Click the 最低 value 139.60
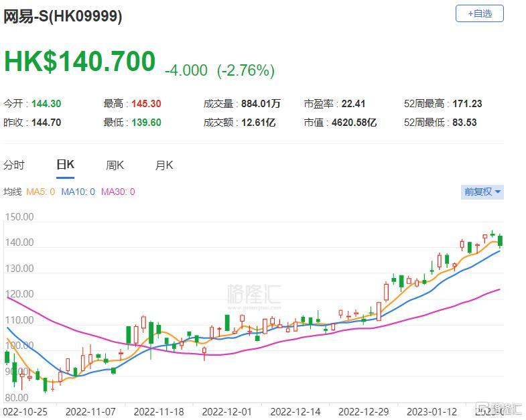The image size is (526, 420). (x=146, y=123)
